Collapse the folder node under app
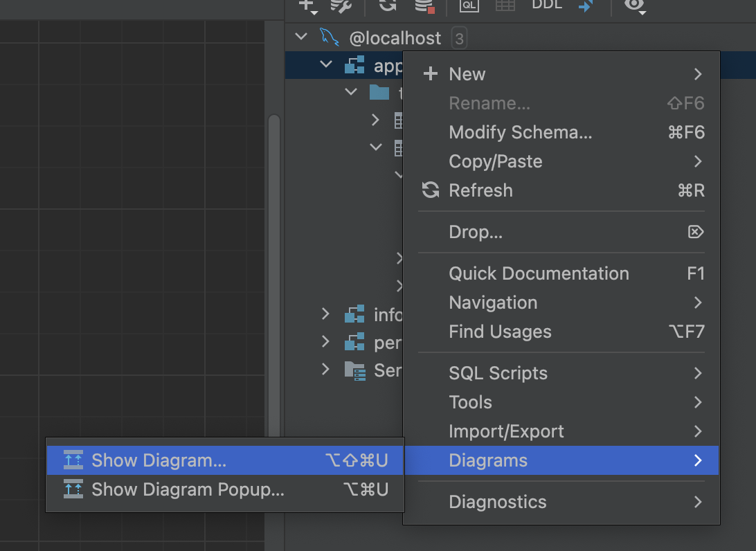Image resolution: width=756 pixels, height=551 pixels. point(351,91)
